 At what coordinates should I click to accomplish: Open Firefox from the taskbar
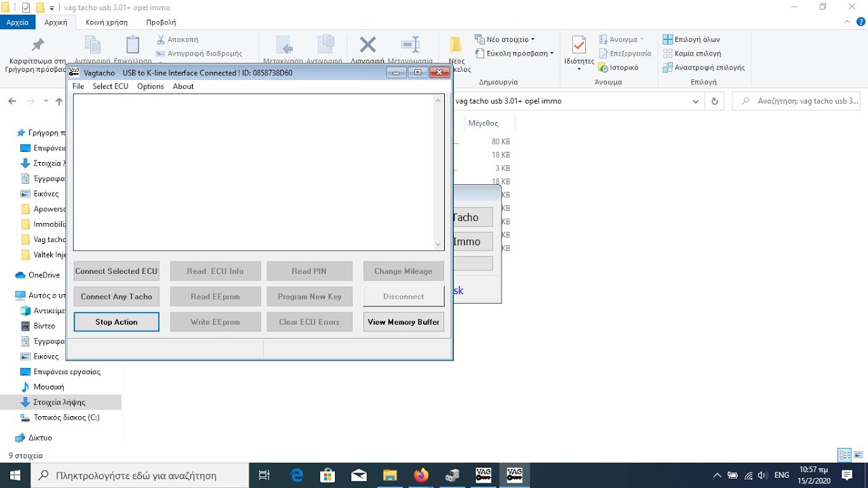point(421,476)
